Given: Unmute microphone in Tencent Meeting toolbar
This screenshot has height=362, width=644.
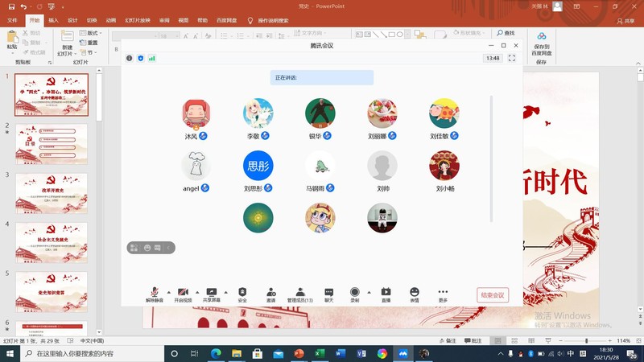Looking at the screenshot, I should 154,293.
